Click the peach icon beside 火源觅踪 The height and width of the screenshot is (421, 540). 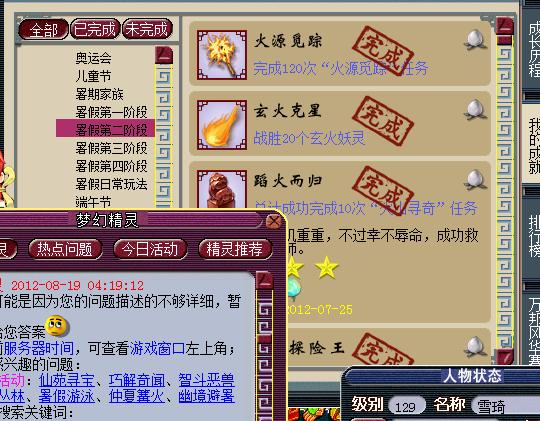[x=476, y=40]
